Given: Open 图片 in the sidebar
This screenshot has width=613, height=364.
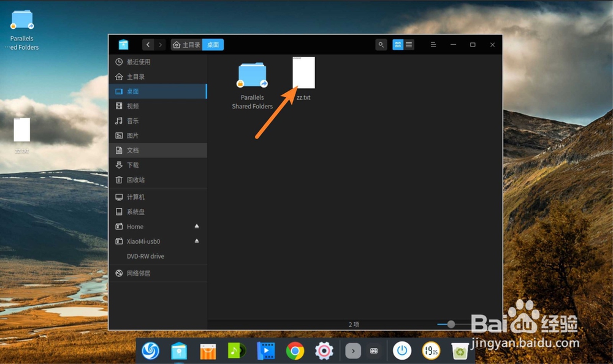Looking at the screenshot, I should (x=158, y=135).
